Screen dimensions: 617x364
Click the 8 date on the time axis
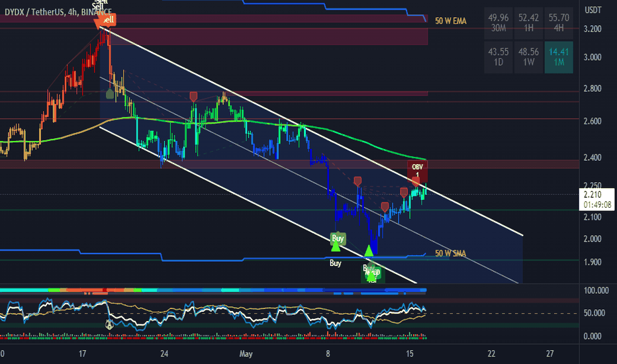click(x=328, y=354)
